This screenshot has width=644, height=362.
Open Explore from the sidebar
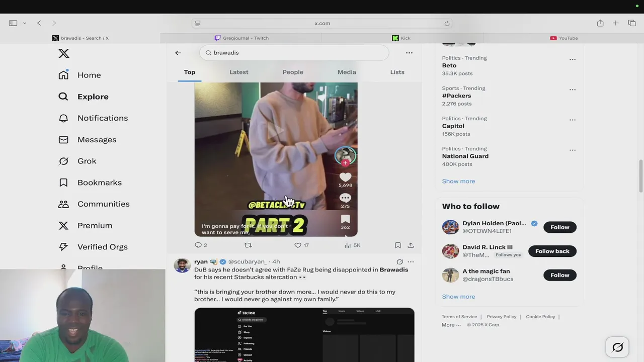[83, 97]
